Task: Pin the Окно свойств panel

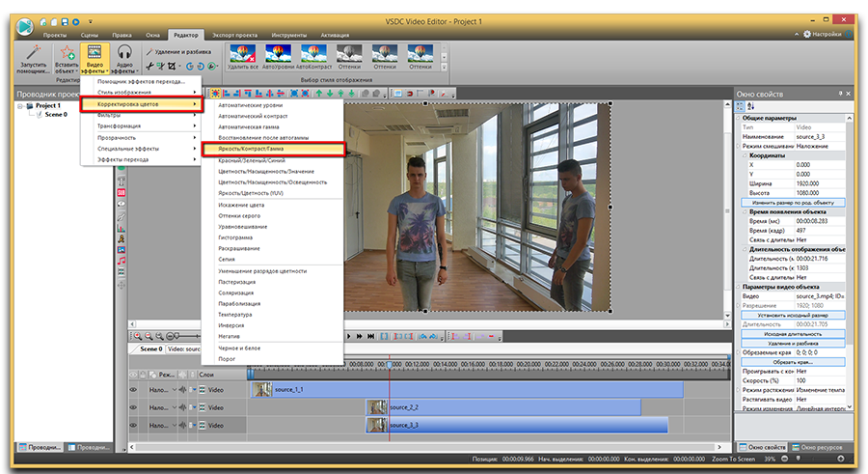Action: tap(840, 94)
